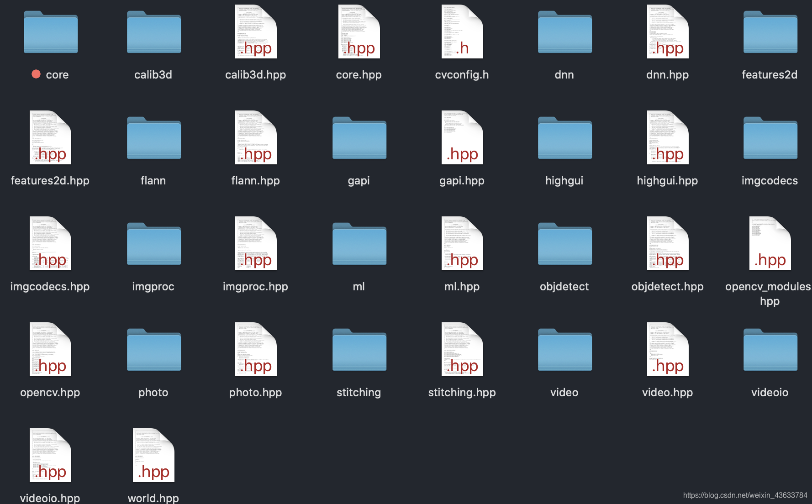The width and height of the screenshot is (812, 504).
Task: Click the 'features2d.hpp' file name label
Action: pyautogui.click(x=50, y=181)
